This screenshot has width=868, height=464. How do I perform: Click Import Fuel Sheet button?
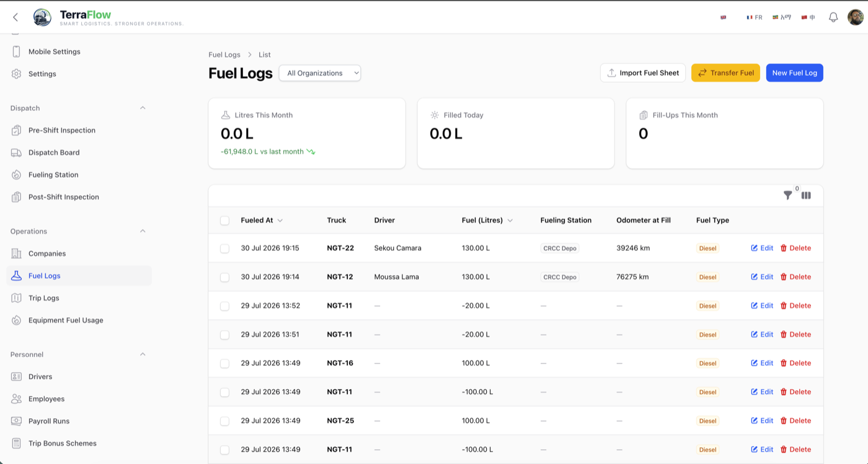coord(643,72)
